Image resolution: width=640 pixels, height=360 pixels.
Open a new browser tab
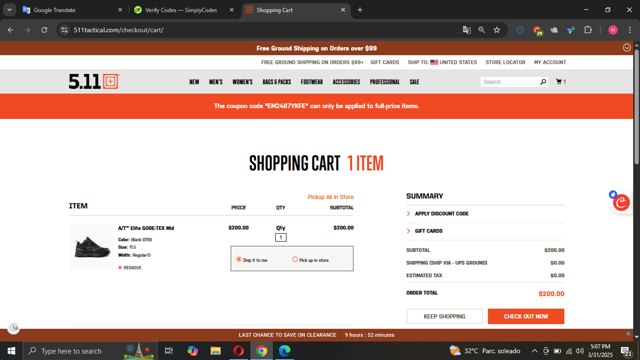(360, 10)
